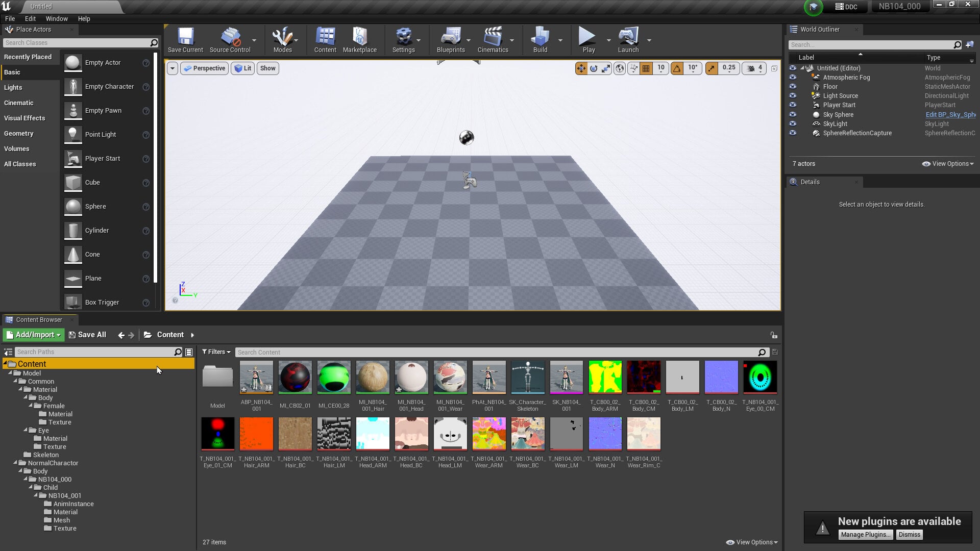The image size is (980, 551).
Task: Click the Launch toolbar icon
Action: [x=628, y=40]
